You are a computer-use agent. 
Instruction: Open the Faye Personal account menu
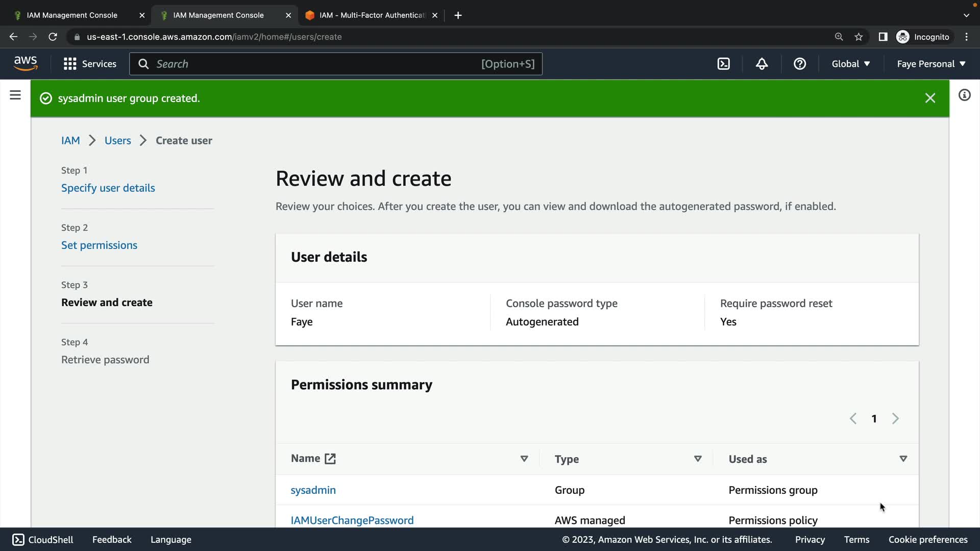pos(931,64)
